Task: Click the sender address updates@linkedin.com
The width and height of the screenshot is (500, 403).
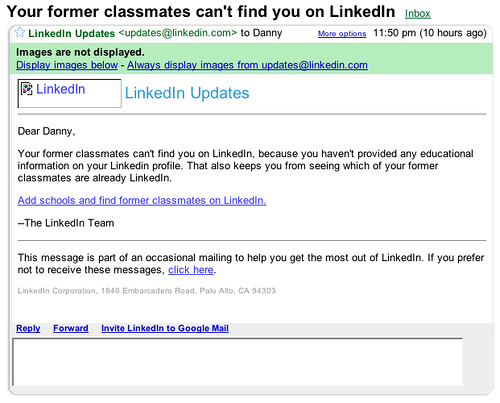Action: click(x=178, y=33)
